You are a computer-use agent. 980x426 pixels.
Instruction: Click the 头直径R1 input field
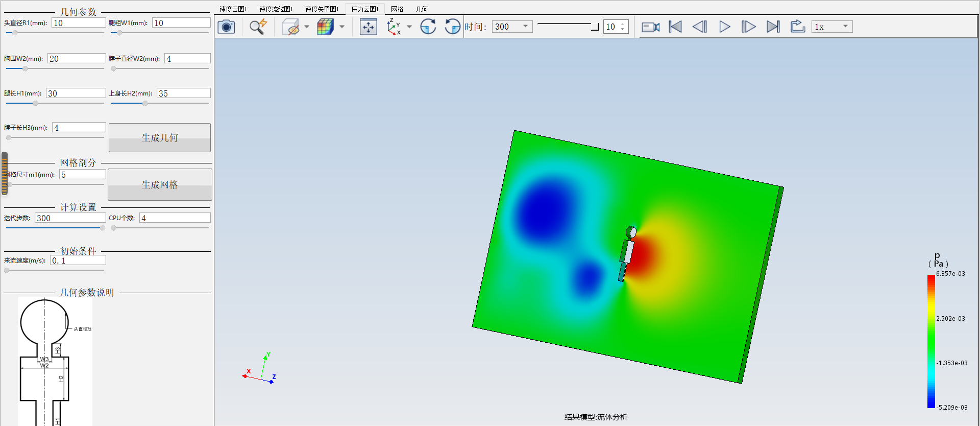(79, 23)
